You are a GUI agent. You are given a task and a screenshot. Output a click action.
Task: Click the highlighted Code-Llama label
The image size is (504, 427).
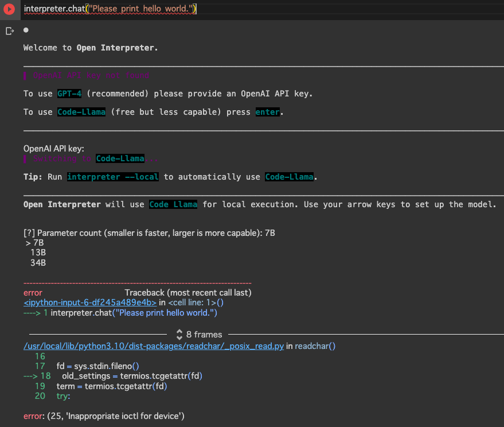tap(81, 111)
